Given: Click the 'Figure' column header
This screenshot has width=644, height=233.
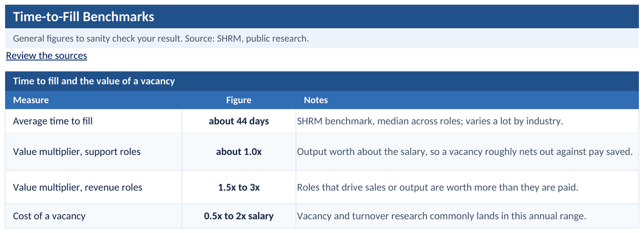Looking at the screenshot, I should (239, 100).
